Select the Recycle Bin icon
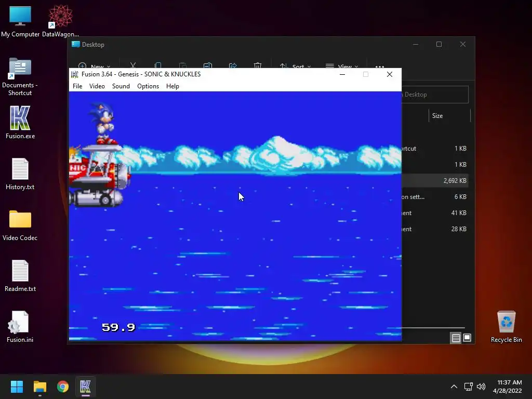 coord(506,327)
